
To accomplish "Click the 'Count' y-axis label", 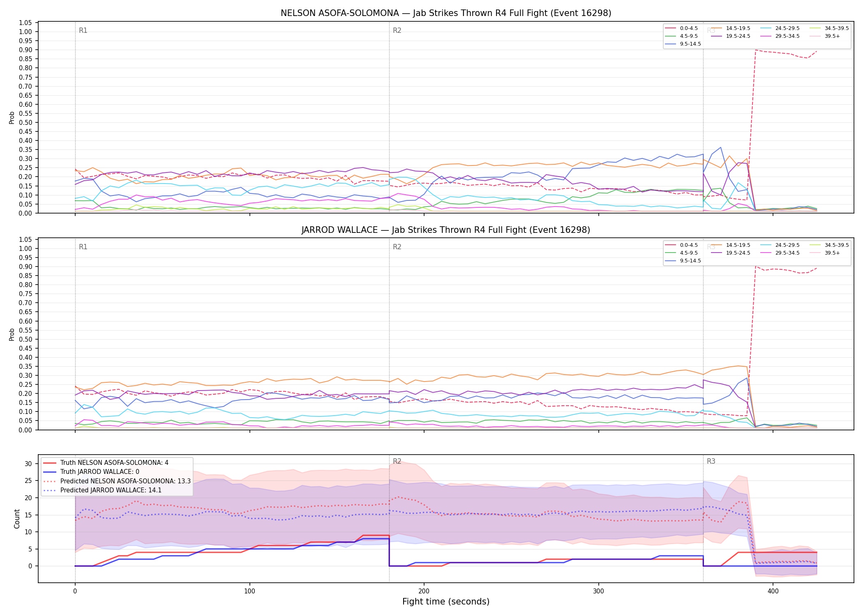I will click(17, 519).
